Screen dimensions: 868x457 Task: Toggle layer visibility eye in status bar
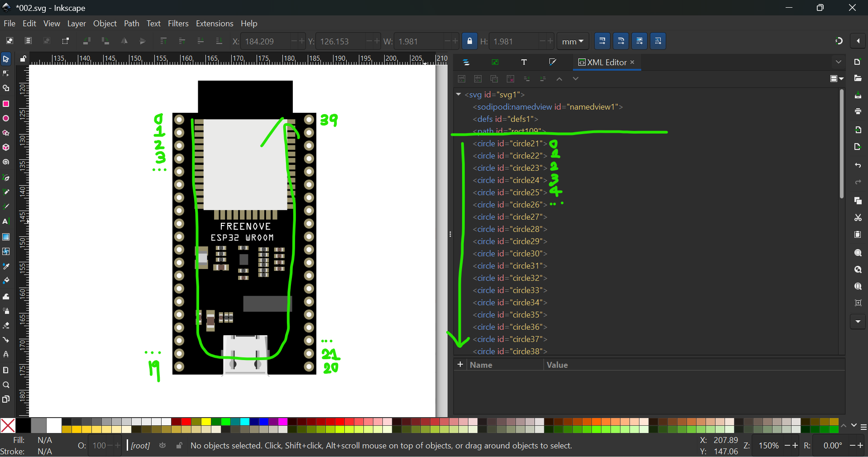(x=162, y=446)
